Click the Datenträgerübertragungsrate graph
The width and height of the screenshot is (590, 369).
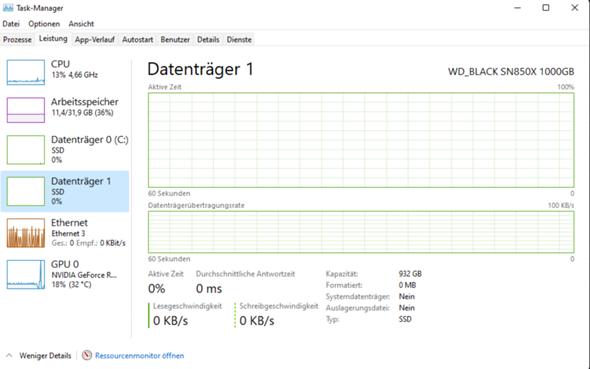361,232
